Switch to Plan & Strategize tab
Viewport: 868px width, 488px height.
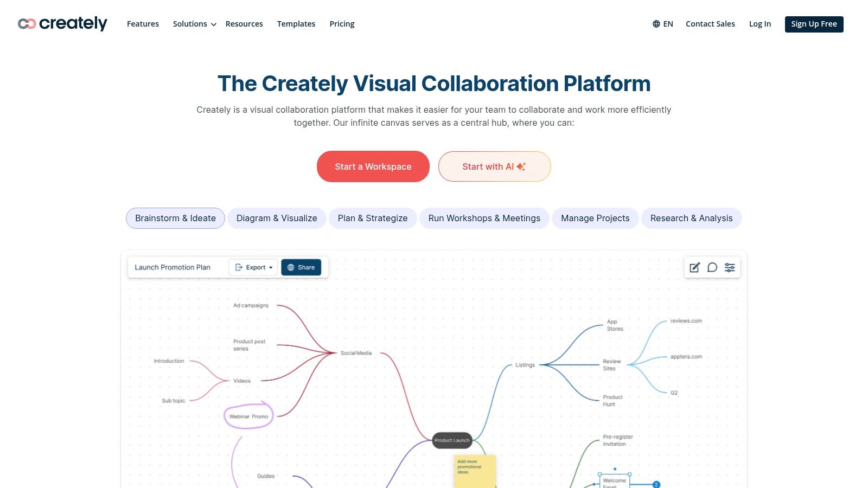tap(373, 218)
